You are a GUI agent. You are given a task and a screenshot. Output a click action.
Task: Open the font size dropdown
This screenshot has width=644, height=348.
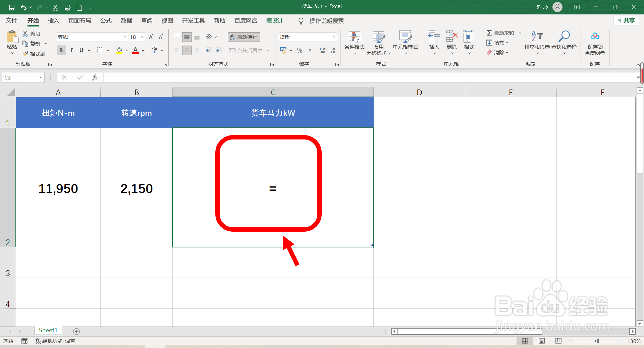pyautogui.click(x=142, y=37)
